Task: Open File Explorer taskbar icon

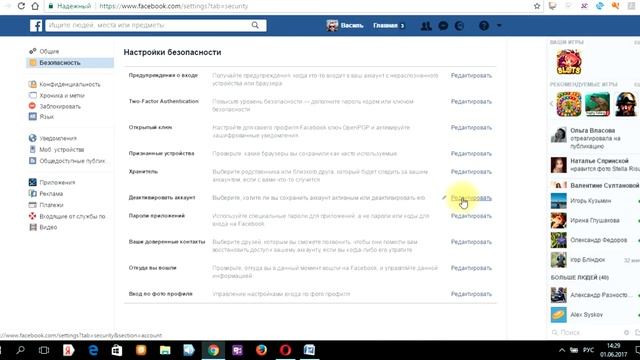Action: pyautogui.click(x=165, y=350)
